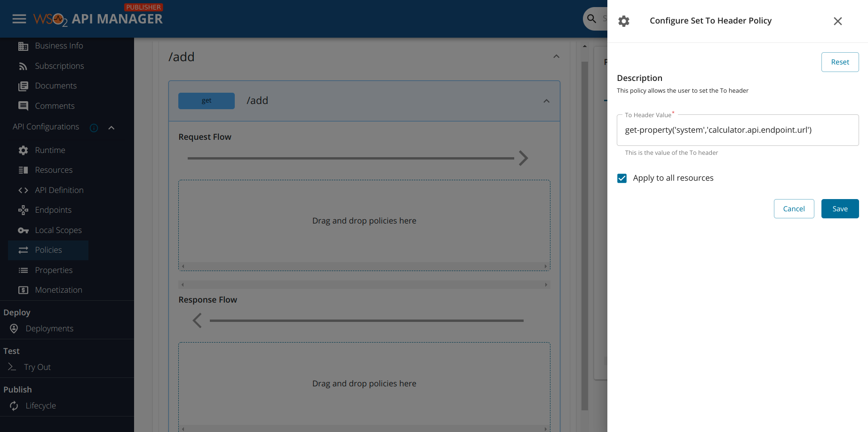Click the Try Out terminal icon
The image size is (868, 432).
12,367
